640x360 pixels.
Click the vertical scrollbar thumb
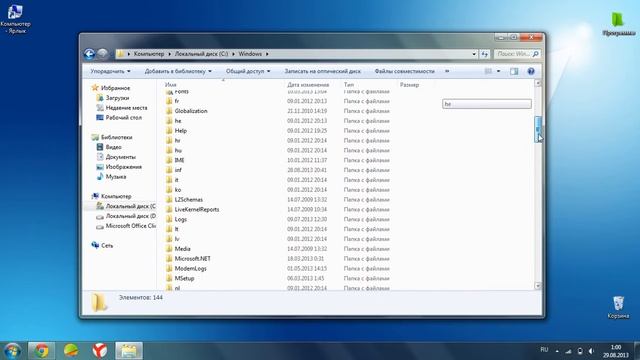[538, 129]
